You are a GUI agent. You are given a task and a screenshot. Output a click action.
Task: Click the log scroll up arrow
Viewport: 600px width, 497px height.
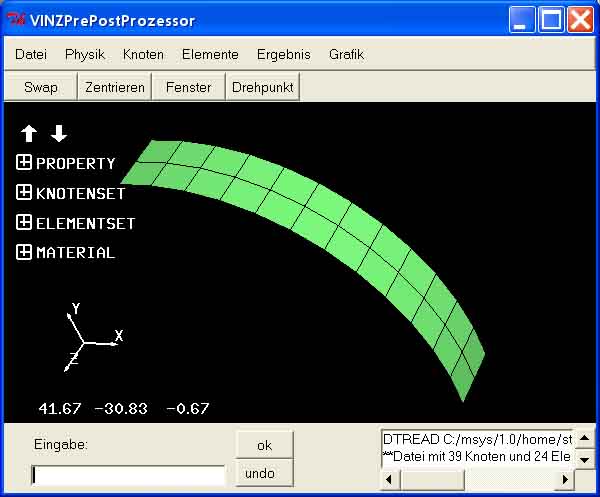click(584, 438)
